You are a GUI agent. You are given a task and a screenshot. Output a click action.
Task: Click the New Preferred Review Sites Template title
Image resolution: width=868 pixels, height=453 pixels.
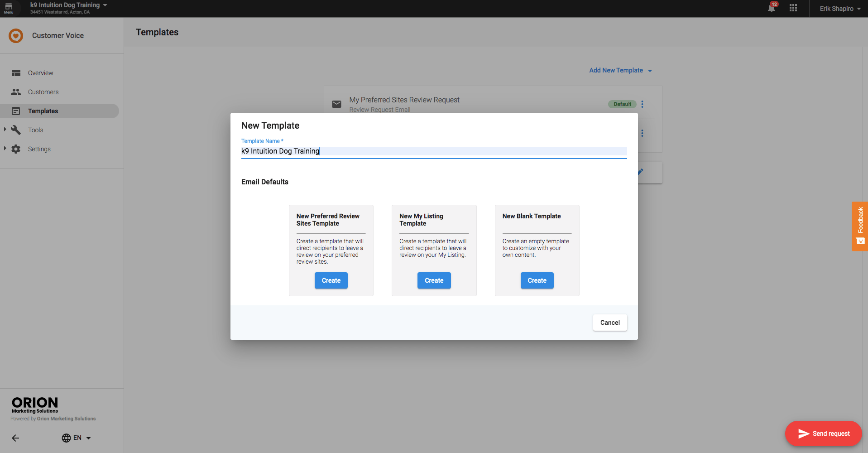point(328,220)
